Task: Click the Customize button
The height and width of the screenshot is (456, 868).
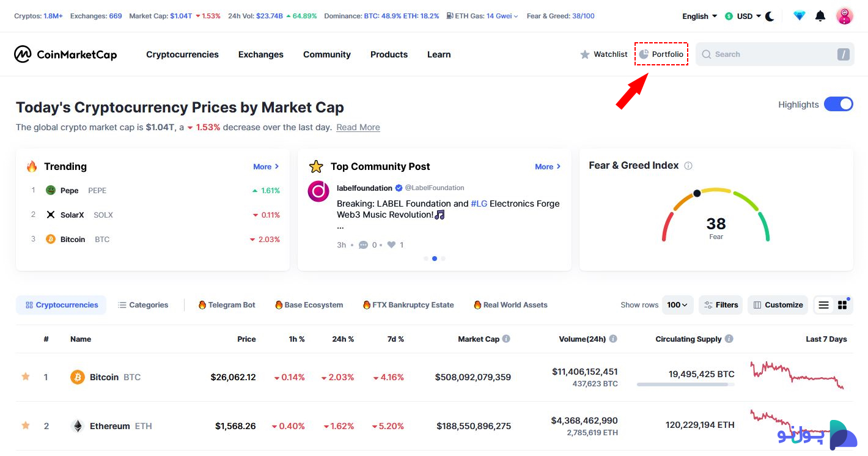Action: (x=778, y=305)
